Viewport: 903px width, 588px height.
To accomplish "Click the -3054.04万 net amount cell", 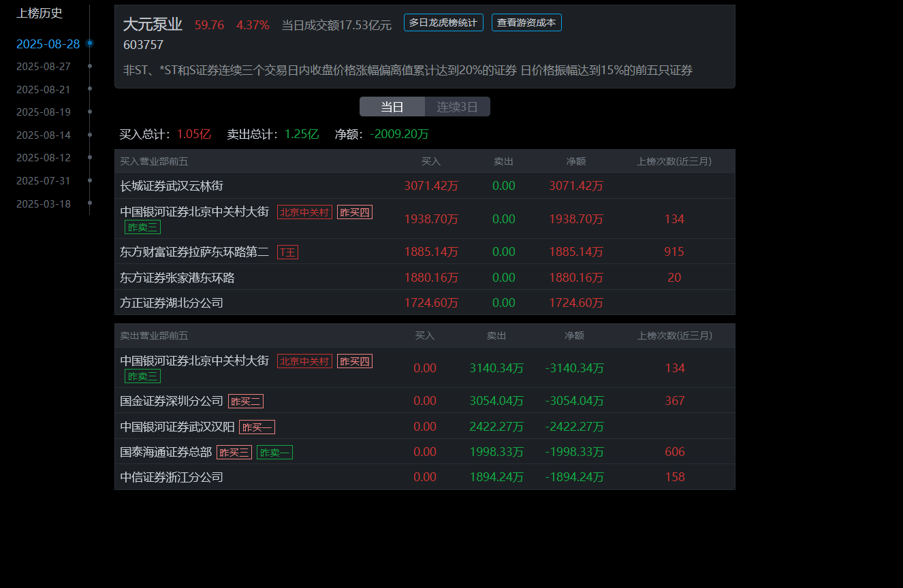I will coord(575,401).
